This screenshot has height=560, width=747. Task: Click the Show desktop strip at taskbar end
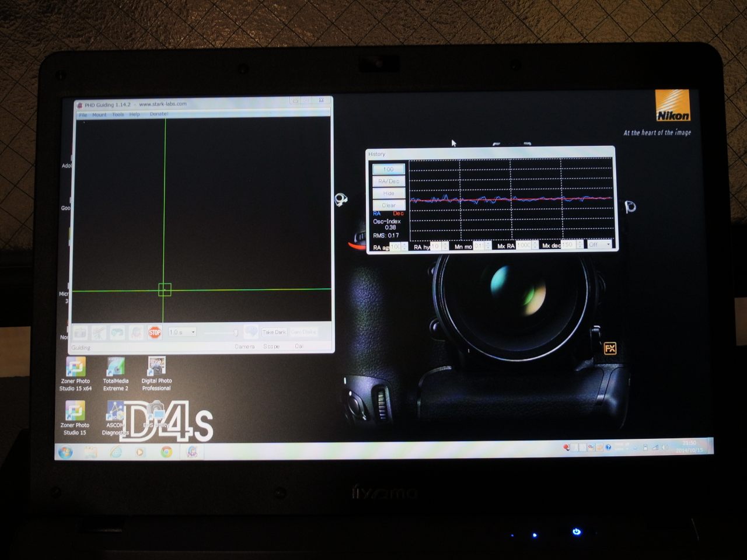tap(710, 446)
